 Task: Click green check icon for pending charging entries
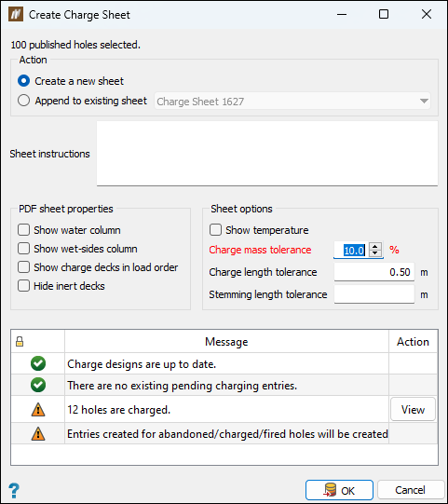coord(38,385)
